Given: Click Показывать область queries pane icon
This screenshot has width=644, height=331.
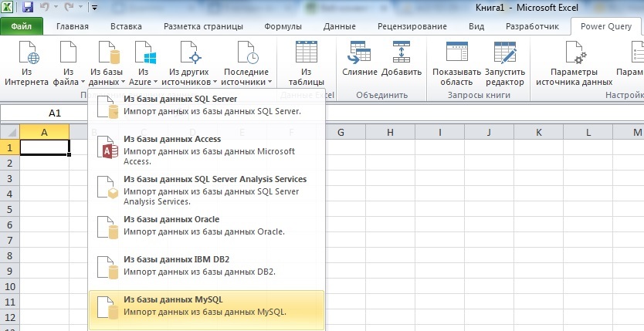Looking at the screenshot, I should click(456, 52).
